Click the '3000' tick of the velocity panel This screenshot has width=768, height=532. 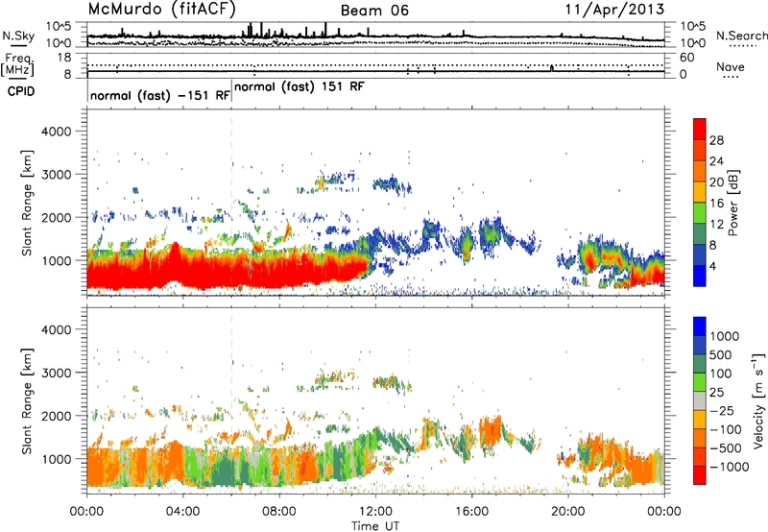click(x=59, y=373)
